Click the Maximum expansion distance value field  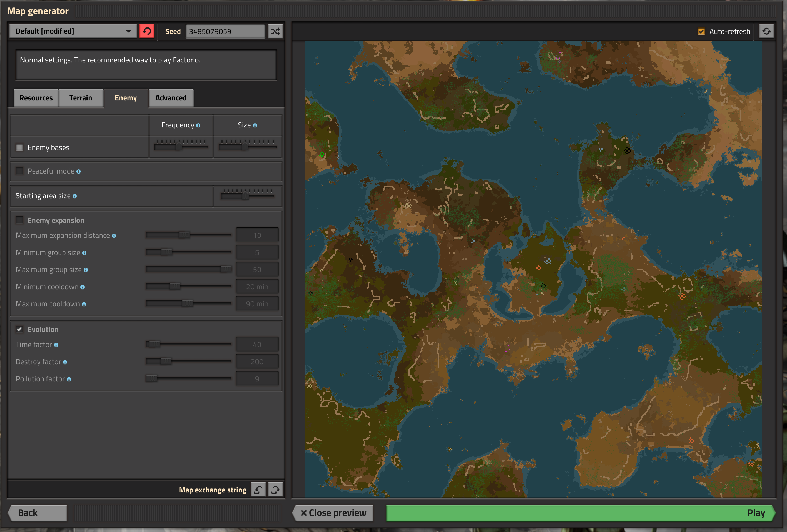(257, 235)
